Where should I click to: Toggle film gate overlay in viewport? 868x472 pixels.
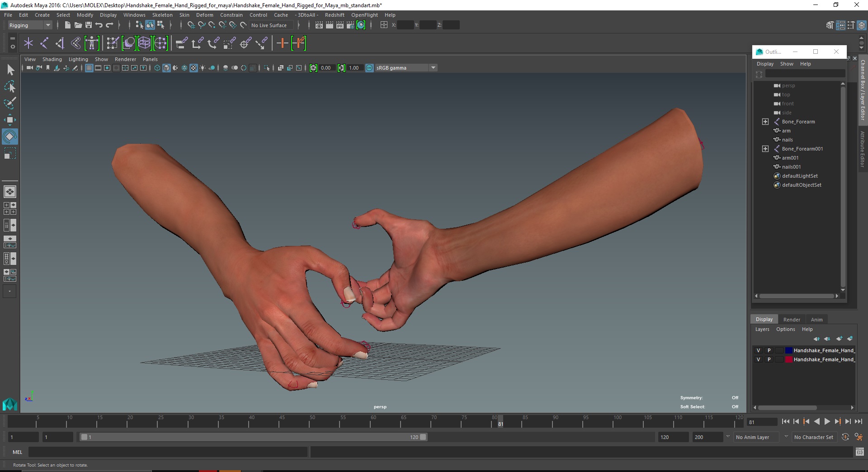point(98,68)
